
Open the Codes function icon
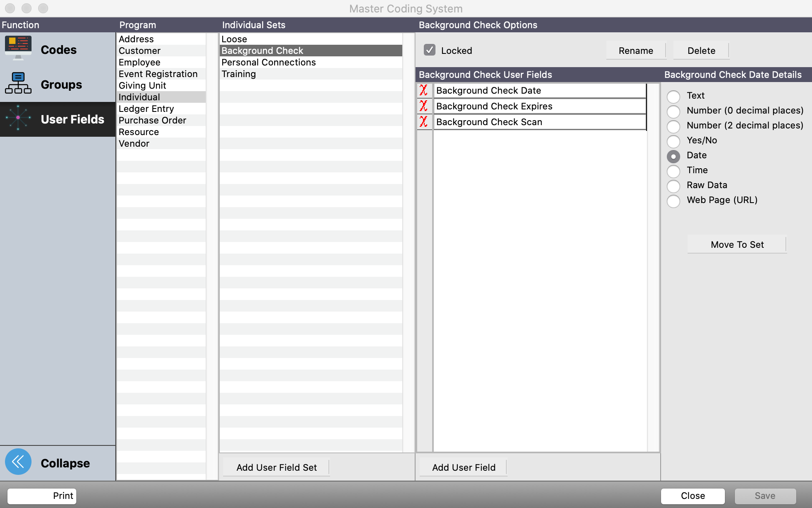pyautogui.click(x=18, y=48)
